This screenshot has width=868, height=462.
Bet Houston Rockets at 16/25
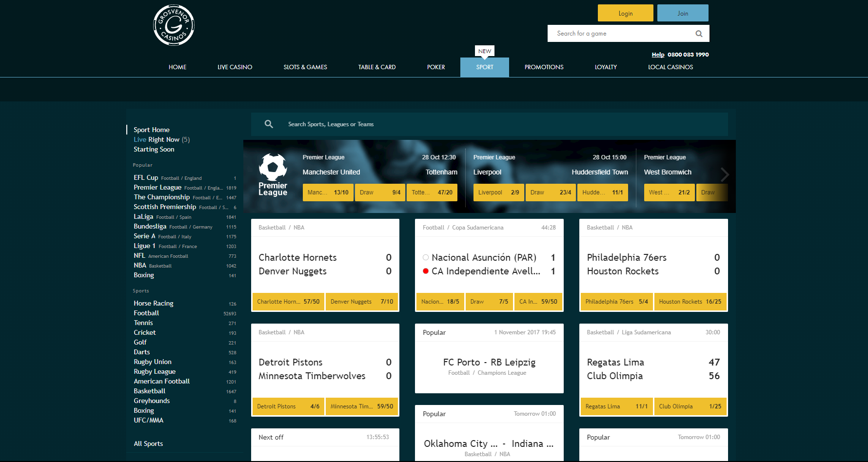click(690, 302)
